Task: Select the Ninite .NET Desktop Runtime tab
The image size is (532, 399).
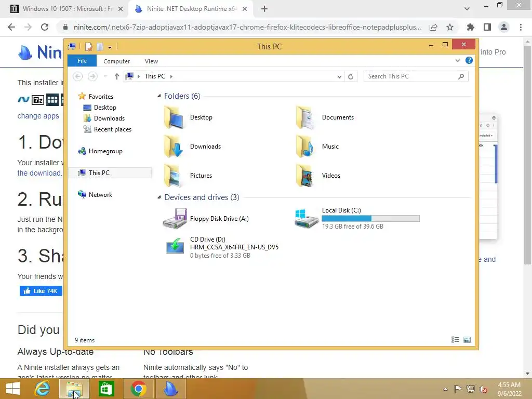Action: (191, 9)
